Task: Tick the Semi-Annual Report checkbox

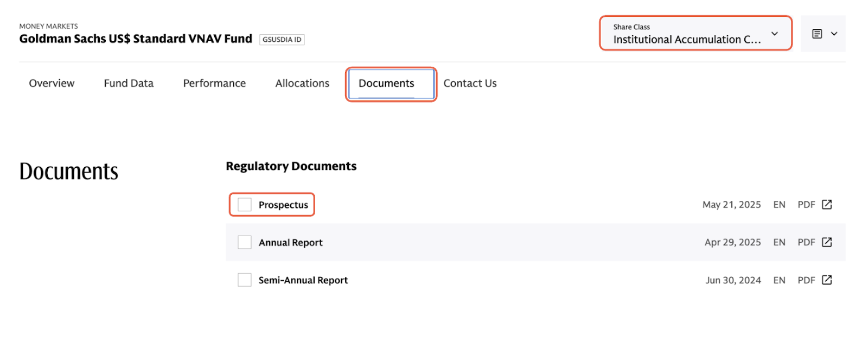Action: pos(245,280)
